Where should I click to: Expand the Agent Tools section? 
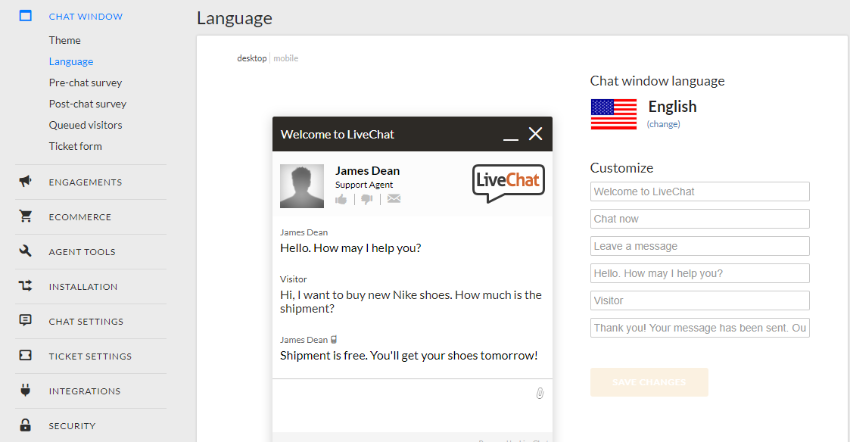pos(82,252)
